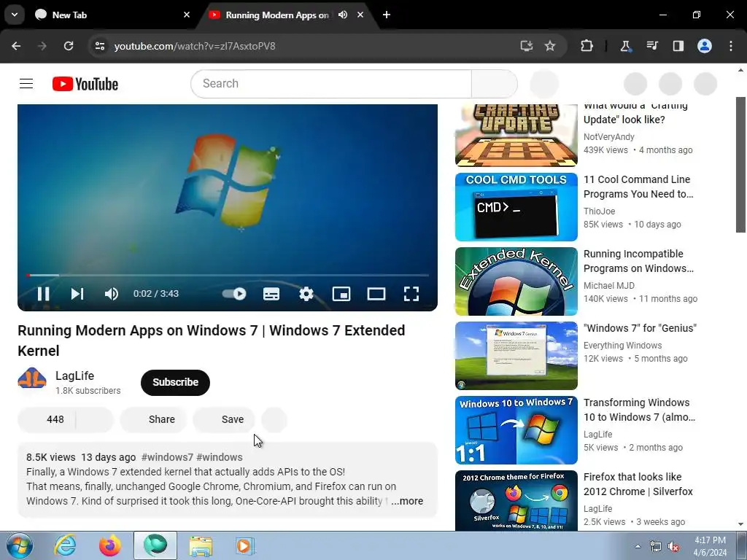Open the #windows hashtag link

tap(220, 457)
